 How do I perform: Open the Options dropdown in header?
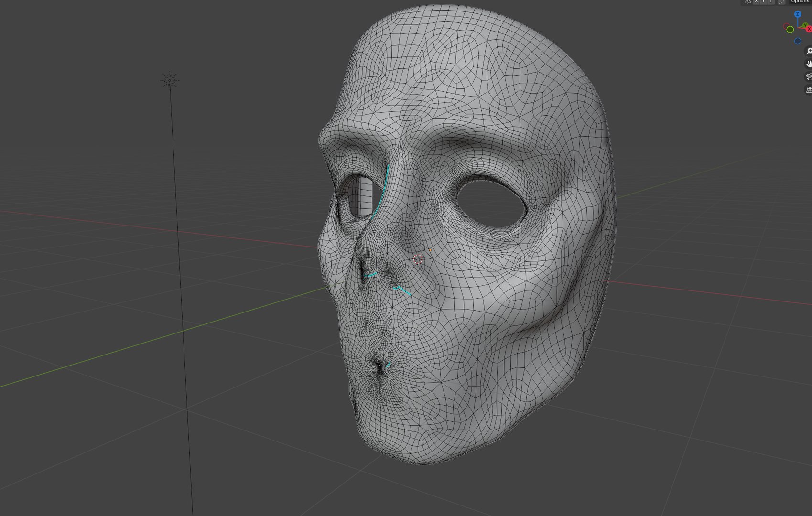(800, 1)
